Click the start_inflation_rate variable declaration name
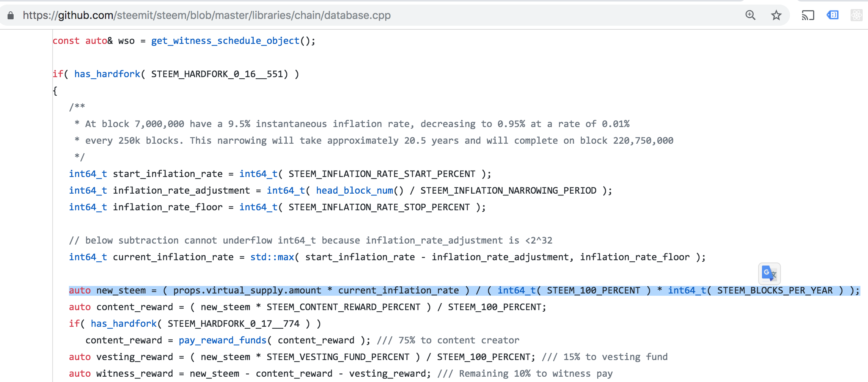This screenshot has height=382, width=868. pos(168,174)
